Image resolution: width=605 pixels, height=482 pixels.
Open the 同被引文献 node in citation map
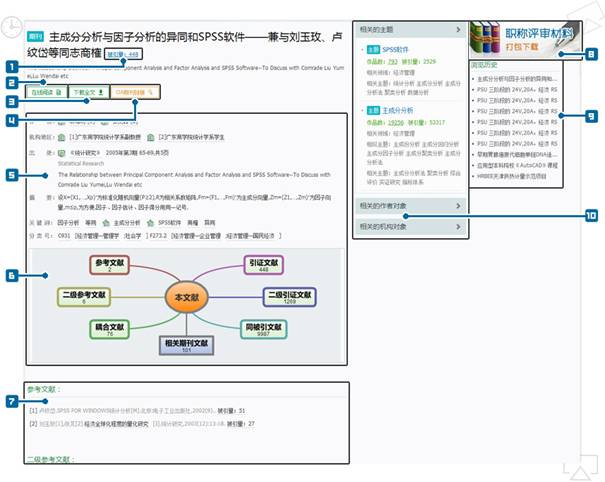point(267,329)
